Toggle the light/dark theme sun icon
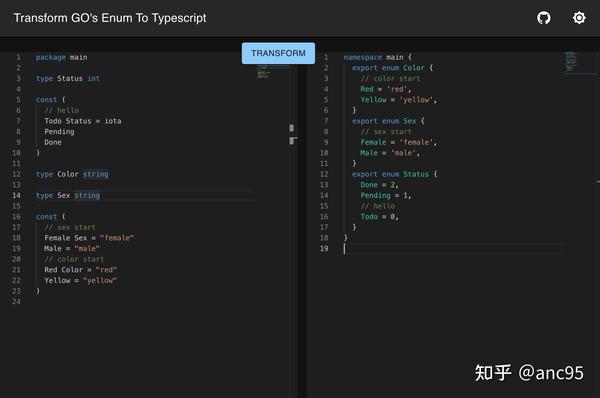 pyautogui.click(x=579, y=18)
